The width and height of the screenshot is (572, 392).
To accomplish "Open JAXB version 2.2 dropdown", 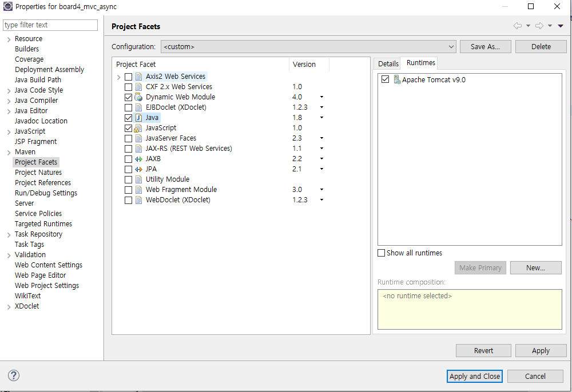I will 321,159.
